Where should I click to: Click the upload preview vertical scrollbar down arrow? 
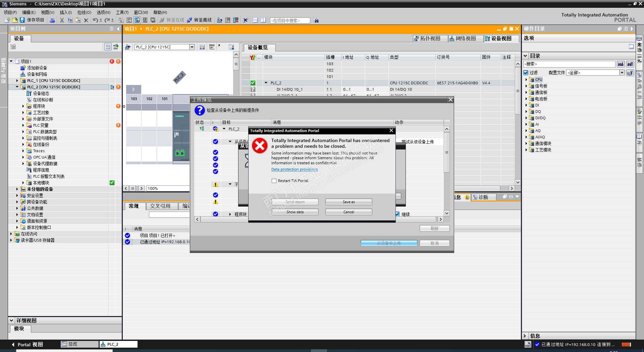point(447,213)
